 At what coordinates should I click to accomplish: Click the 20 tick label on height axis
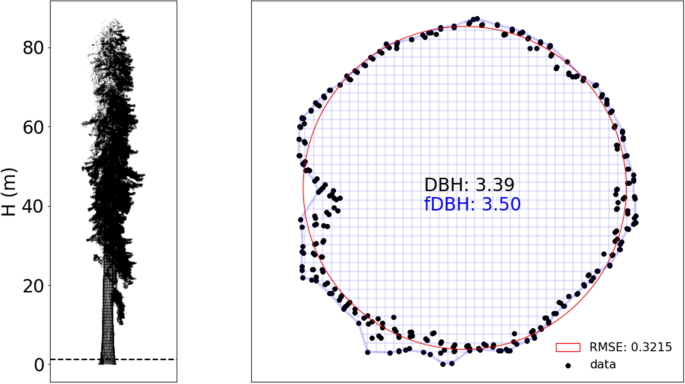34,286
